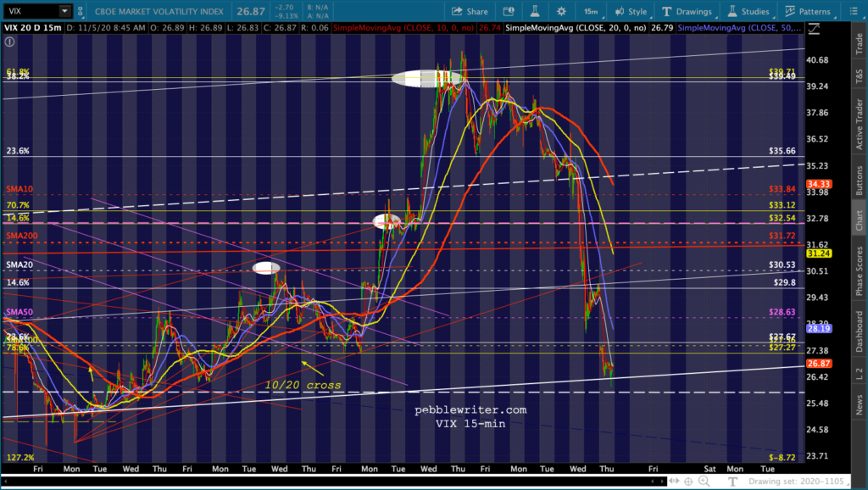868x490 pixels.
Task: Click the SimpleMovingAvg (CLOSE, 10) study label
Action: coord(403,27)
